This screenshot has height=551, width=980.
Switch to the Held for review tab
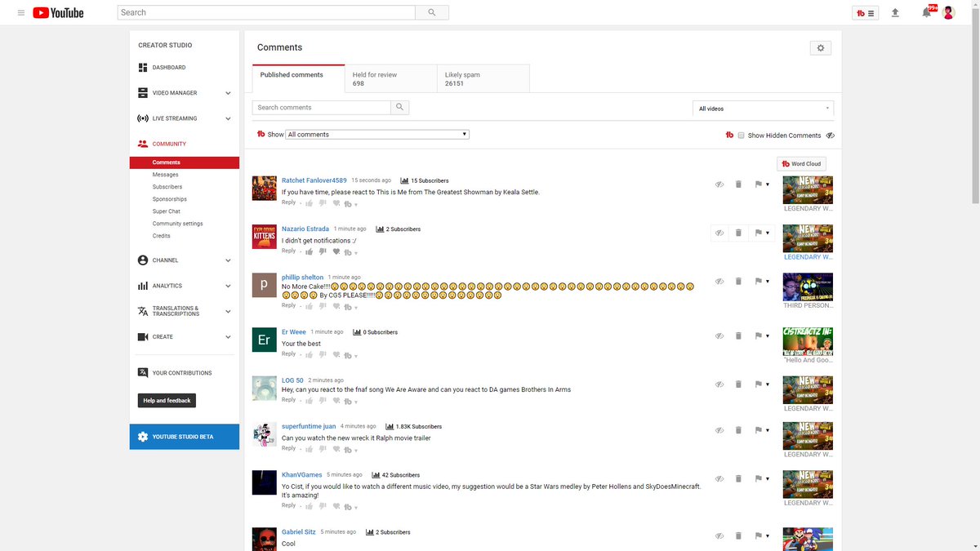pos(390,78)
